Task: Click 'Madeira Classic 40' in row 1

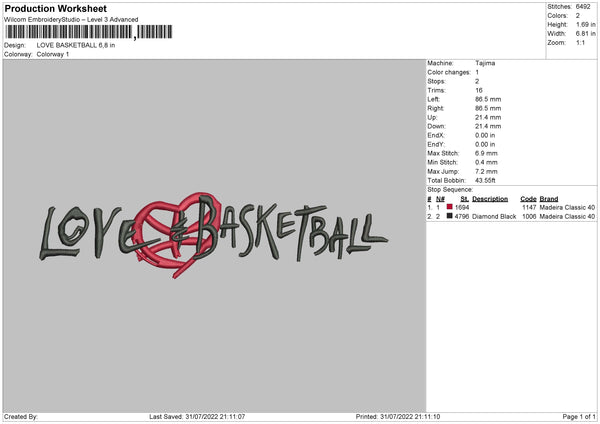Action: point(567,207)
